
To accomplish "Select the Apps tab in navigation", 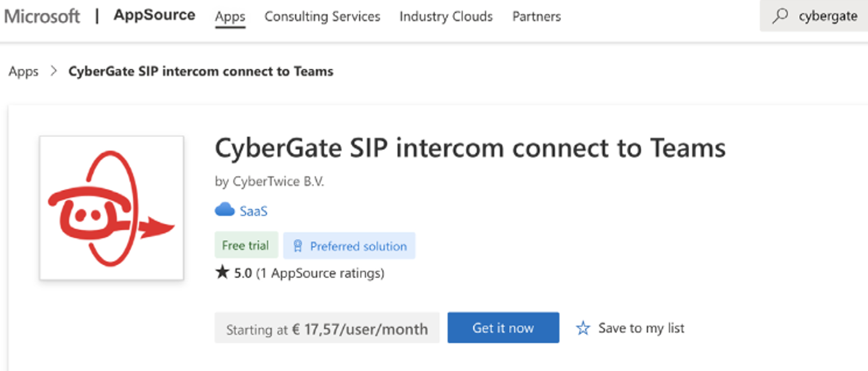I will click(x=230, y=17).
